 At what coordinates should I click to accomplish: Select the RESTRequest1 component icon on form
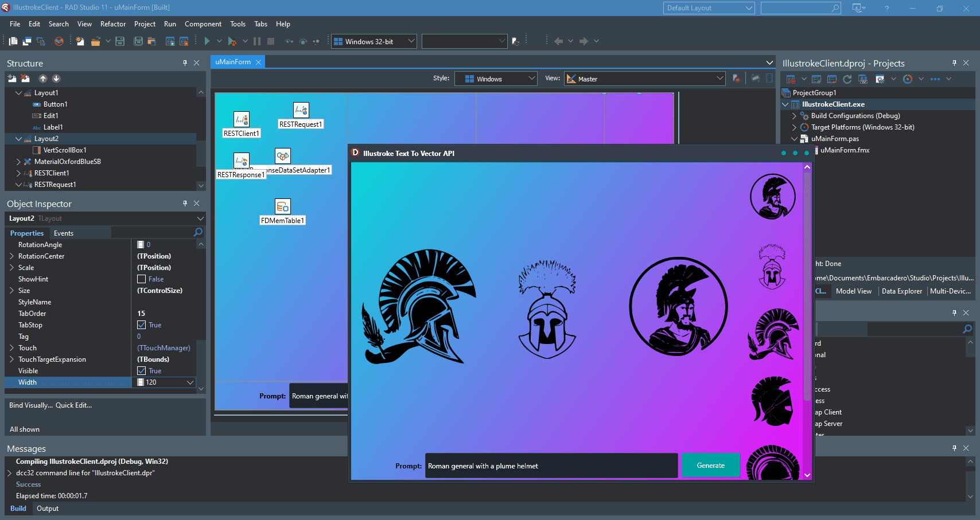pos(301,110)
